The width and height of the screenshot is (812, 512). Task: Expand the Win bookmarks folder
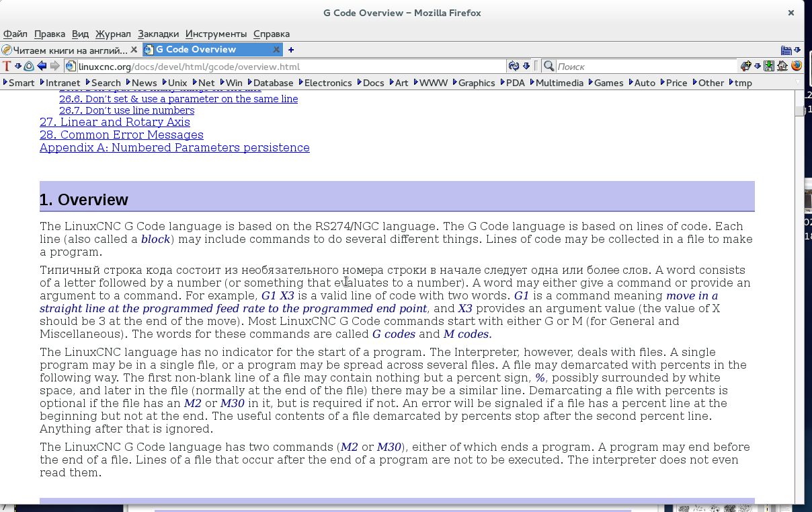[x=231, y=83]
